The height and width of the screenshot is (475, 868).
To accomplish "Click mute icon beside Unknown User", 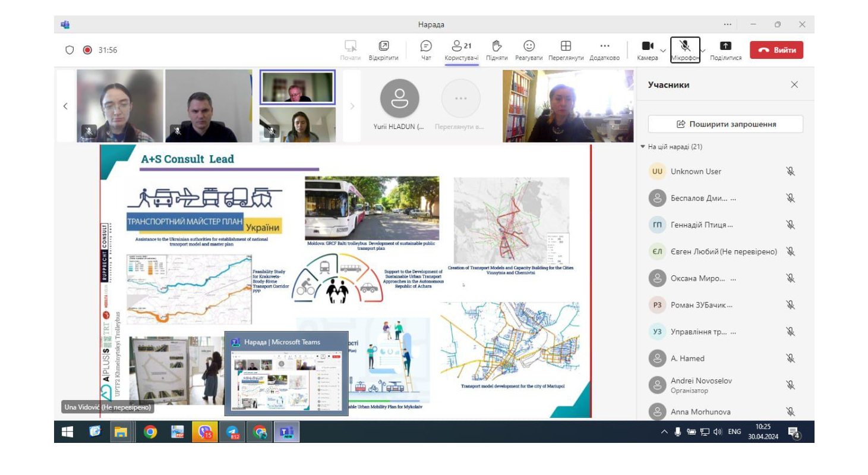I will click(790, 171).
